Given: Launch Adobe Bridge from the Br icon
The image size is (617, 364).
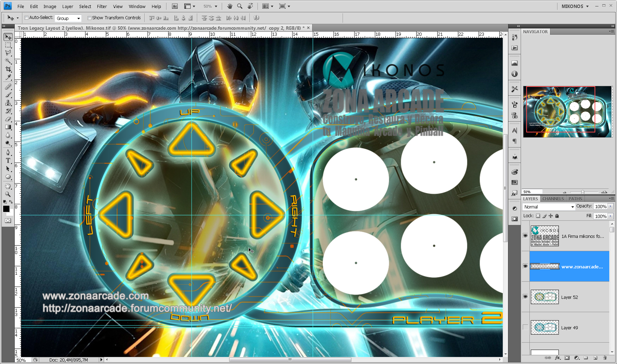Looking at the screenshot, I should click(x=175, y=6).
